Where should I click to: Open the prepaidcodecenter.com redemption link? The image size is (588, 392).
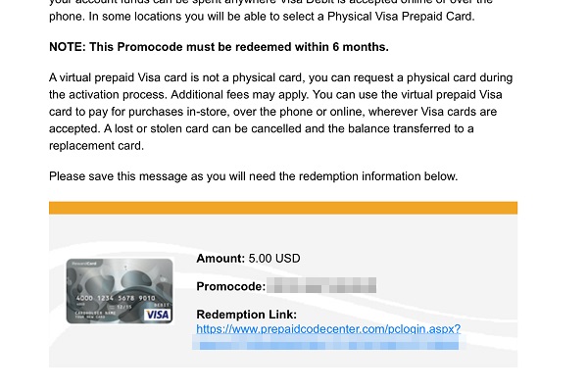click(x=328, y=329)
